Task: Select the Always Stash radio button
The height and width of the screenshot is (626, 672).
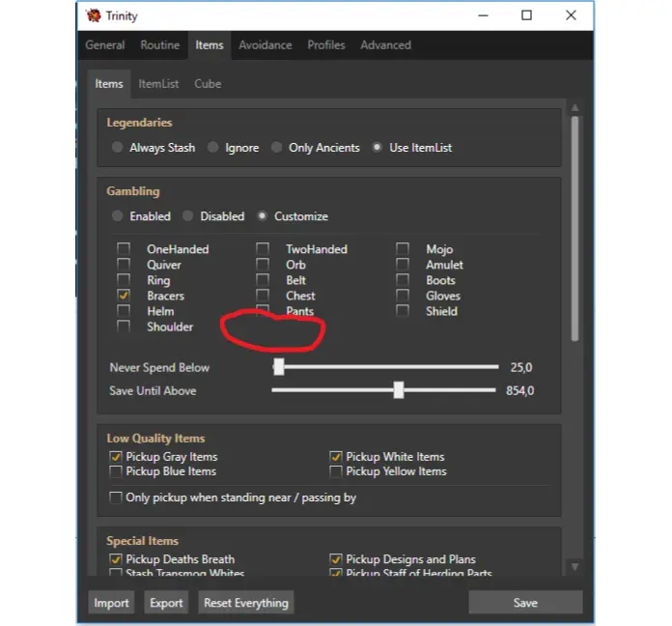Action: pyautogui.click(x=118, y=148)
